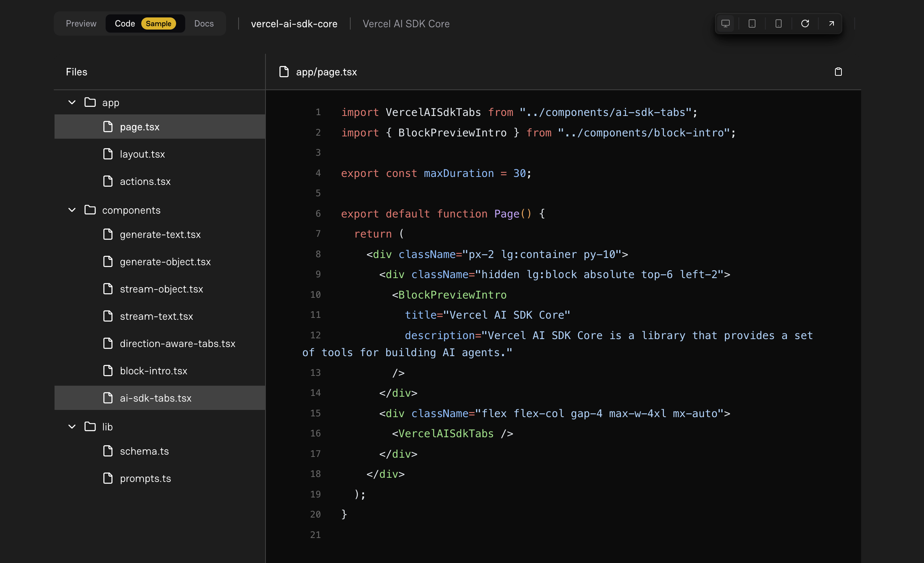The height and width of the screenshot is (563, 924).
Task: Click file icon beside app/page.tsx header
Action: click(x=284, y=72)
